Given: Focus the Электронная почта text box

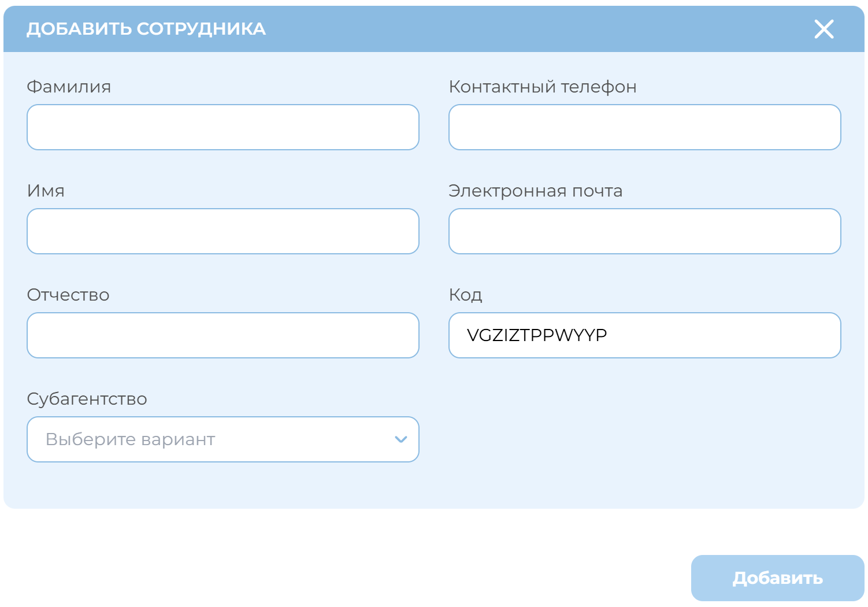Looking at the screenshot, I should coord(644,231).
